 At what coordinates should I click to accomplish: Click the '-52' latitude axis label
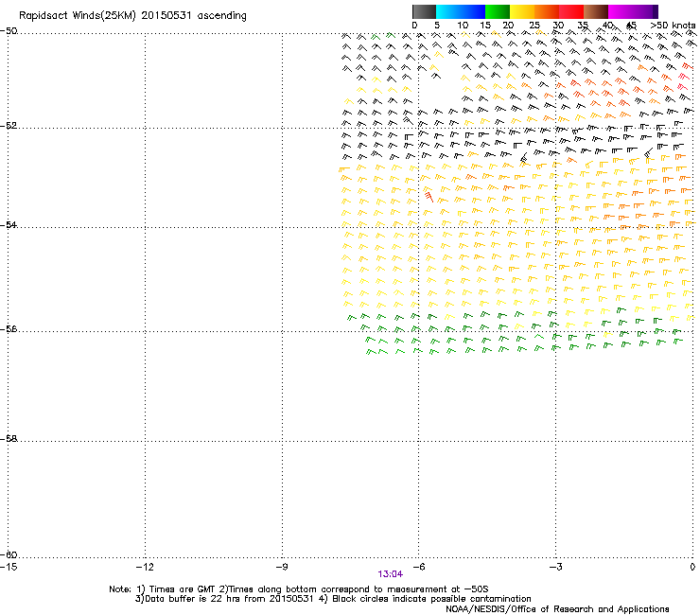[9, 126]
